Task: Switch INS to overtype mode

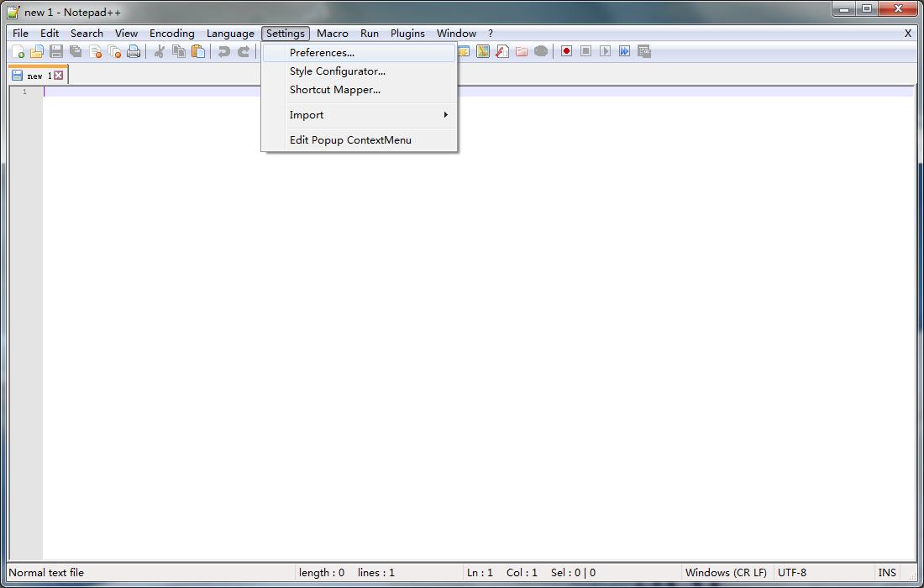Action: [888, 572]
